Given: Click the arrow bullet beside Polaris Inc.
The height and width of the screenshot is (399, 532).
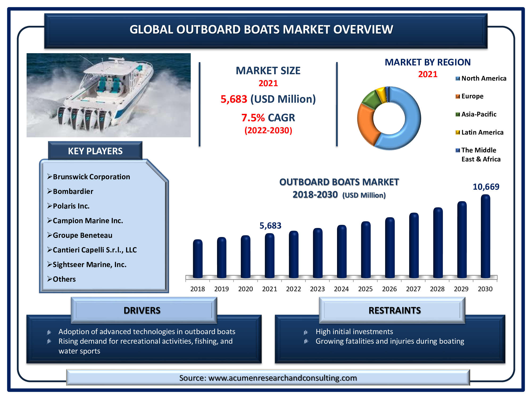Looking at the screenshot, I should tap(49, 206).
